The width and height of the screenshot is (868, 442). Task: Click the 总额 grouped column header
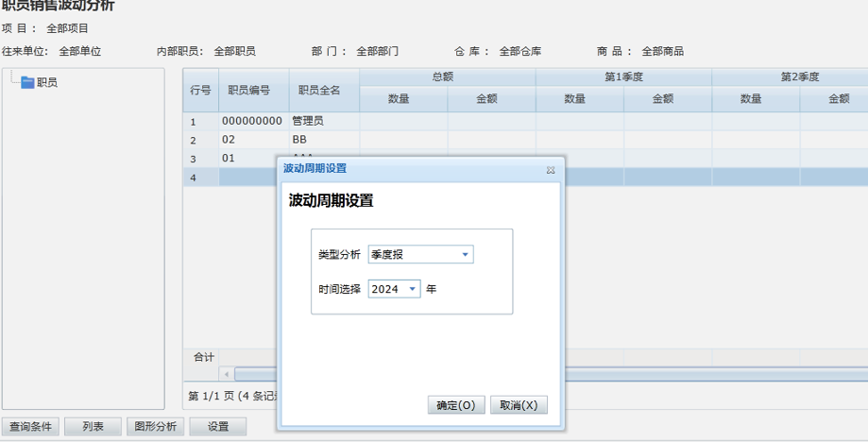447,77
